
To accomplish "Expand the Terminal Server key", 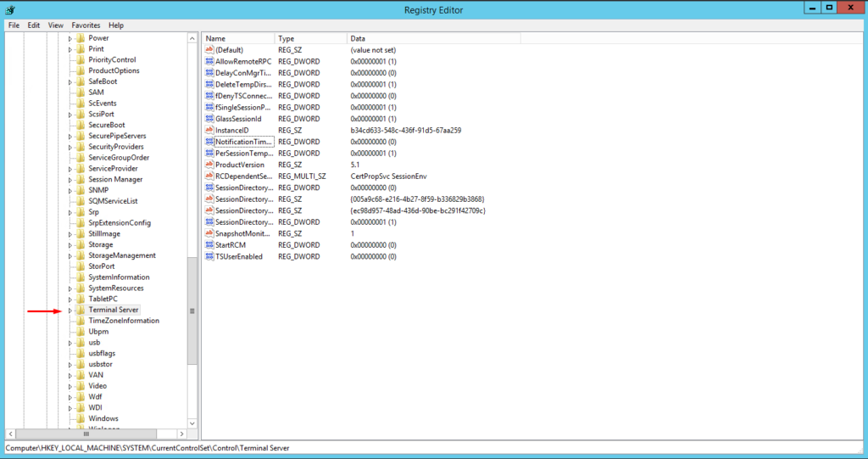I will (70, 311).
